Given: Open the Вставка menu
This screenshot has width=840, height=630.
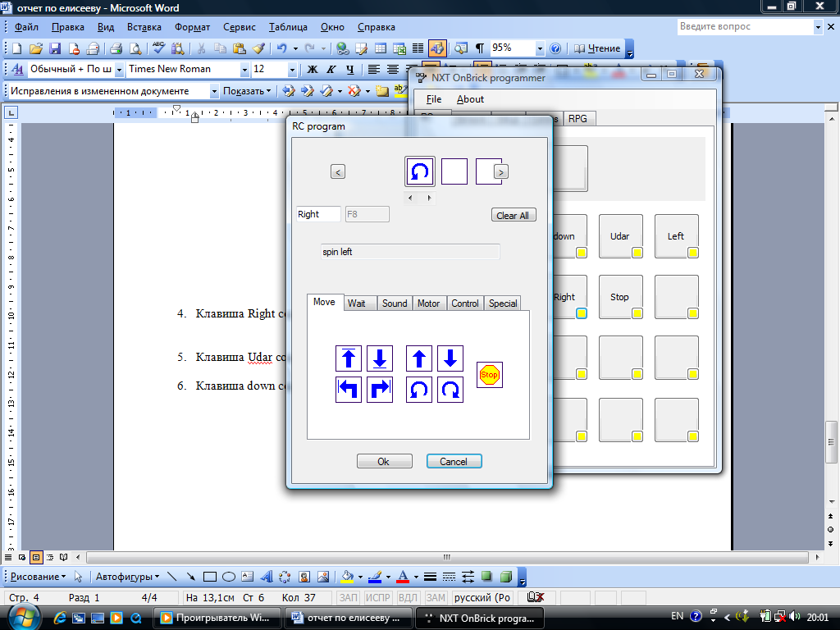Looking at the screenshot, I should coord(144,27).
